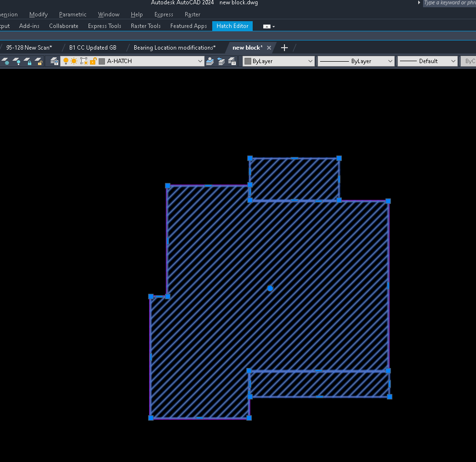Viewport: 476px width, 462px height.
Task: Open the Express menu
Action: click(x=164, y=14)
